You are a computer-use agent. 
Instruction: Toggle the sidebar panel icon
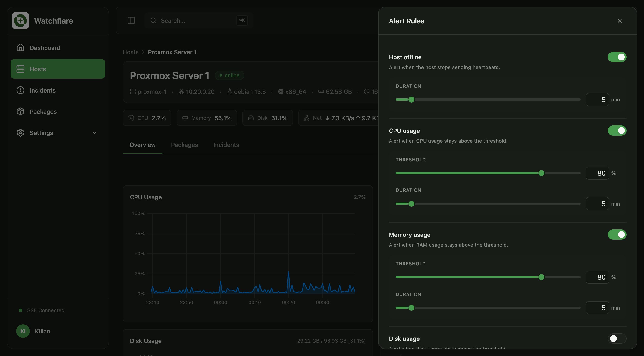131,20
